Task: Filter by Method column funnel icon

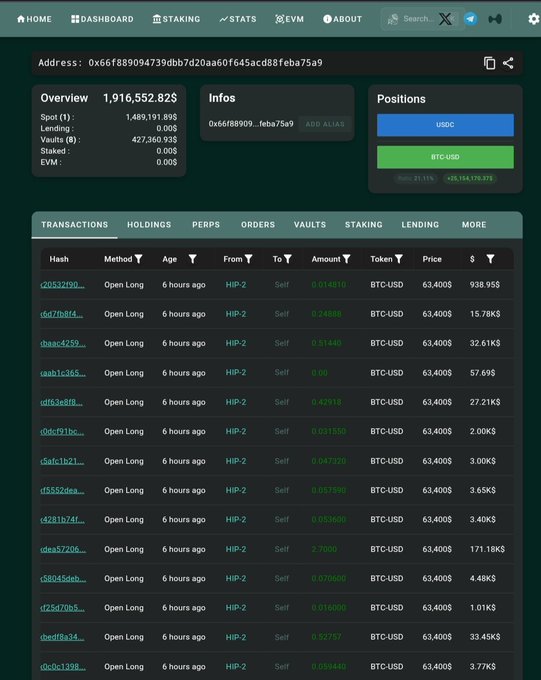Action: 138,259
